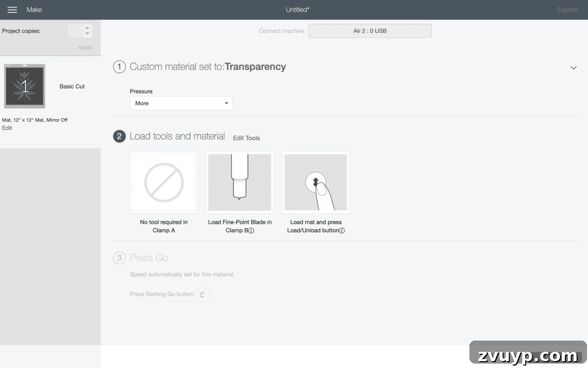Click the flashing Go button icon

(x=202, y=294)
